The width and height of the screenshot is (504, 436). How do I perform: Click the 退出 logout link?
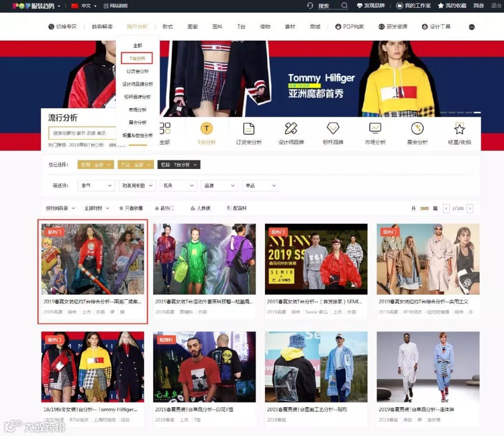click(x=496, y=6)
